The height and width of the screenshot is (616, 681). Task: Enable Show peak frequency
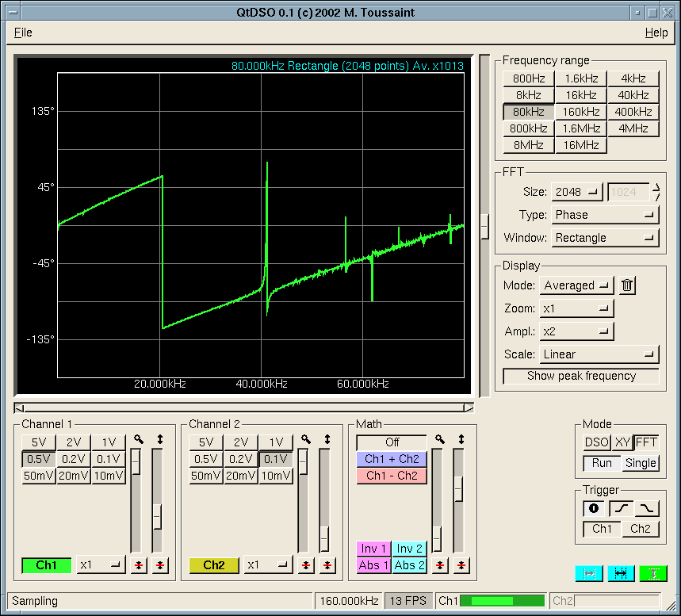tap(581, 376)
